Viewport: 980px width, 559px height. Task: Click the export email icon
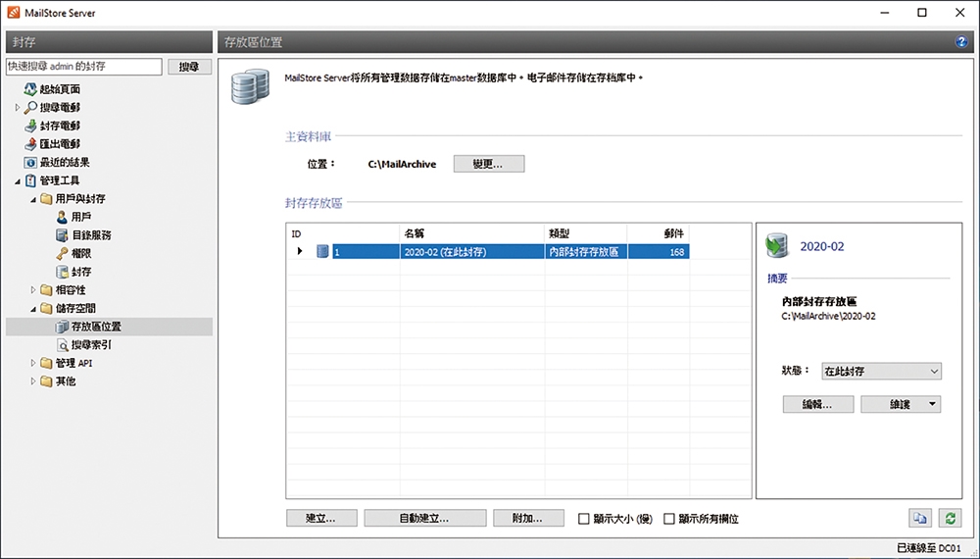30,144
